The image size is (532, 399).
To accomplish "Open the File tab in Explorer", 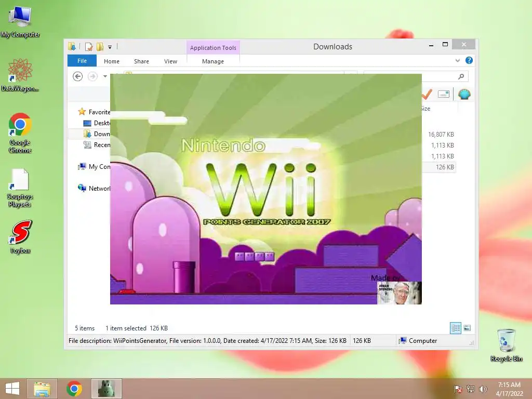I will [x=82, y=61].
